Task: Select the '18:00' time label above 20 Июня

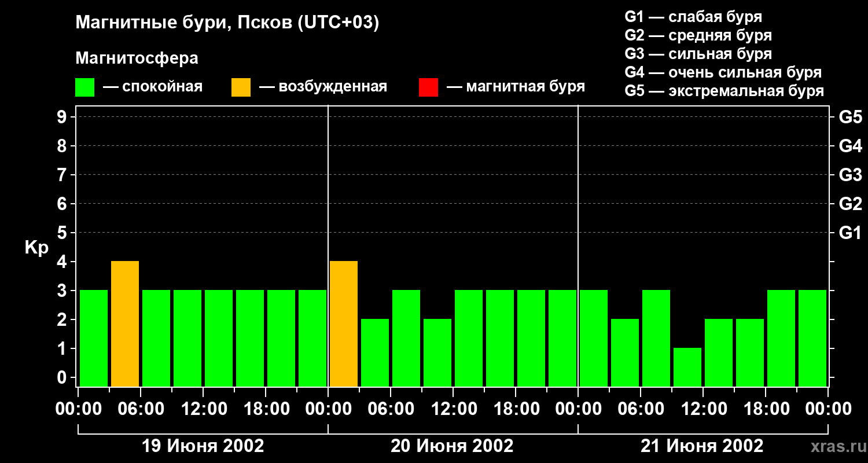Action: tap(516, 409)
